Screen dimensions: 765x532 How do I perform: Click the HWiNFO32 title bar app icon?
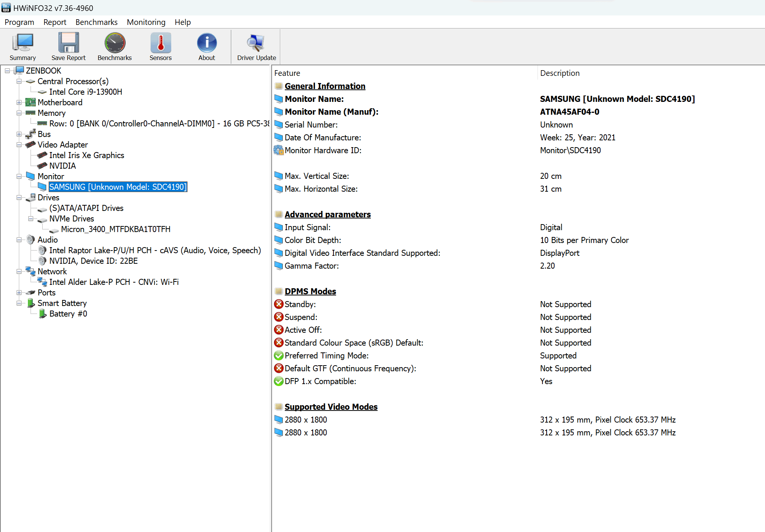(x=6, y=8)
